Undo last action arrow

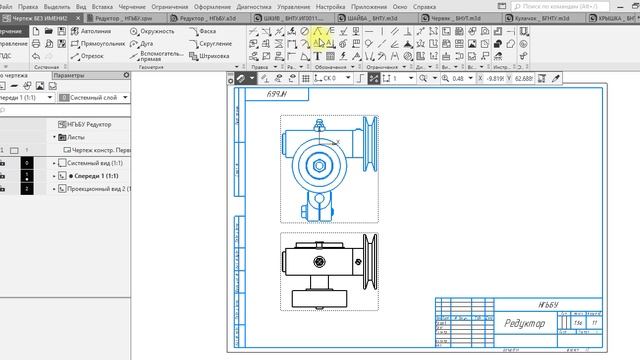[36, 56]
